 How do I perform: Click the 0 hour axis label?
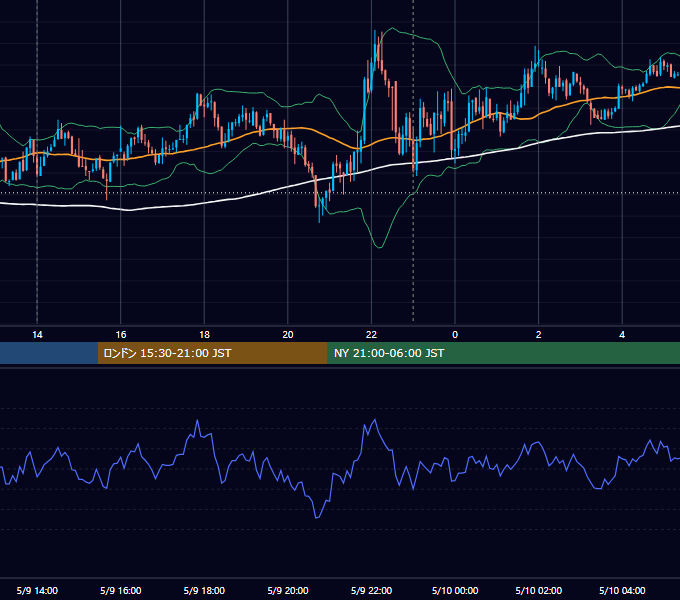pyautogui.click(x=455, y=335)
